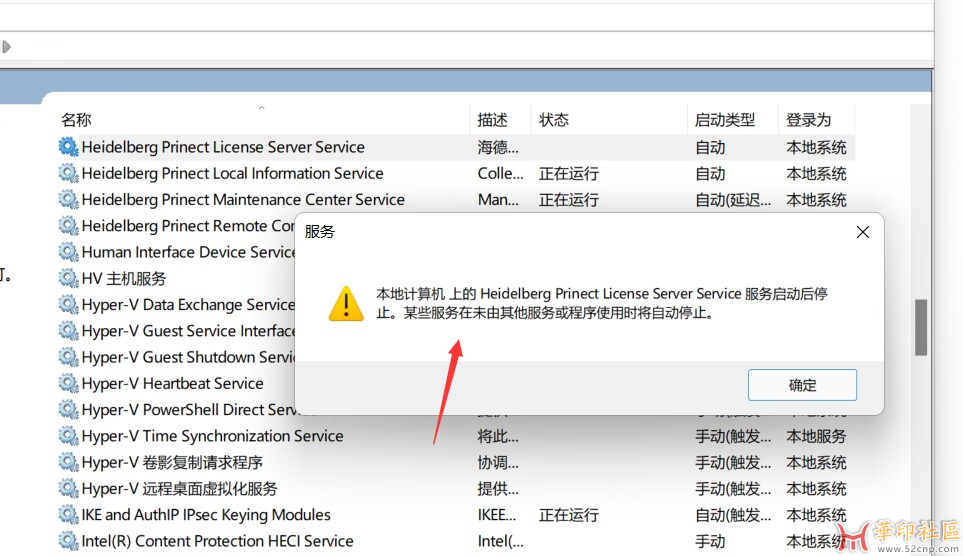Click 自动 startup type of License Server Service
Viewport: 963px width, 556px height.
[x=710, y=147]
